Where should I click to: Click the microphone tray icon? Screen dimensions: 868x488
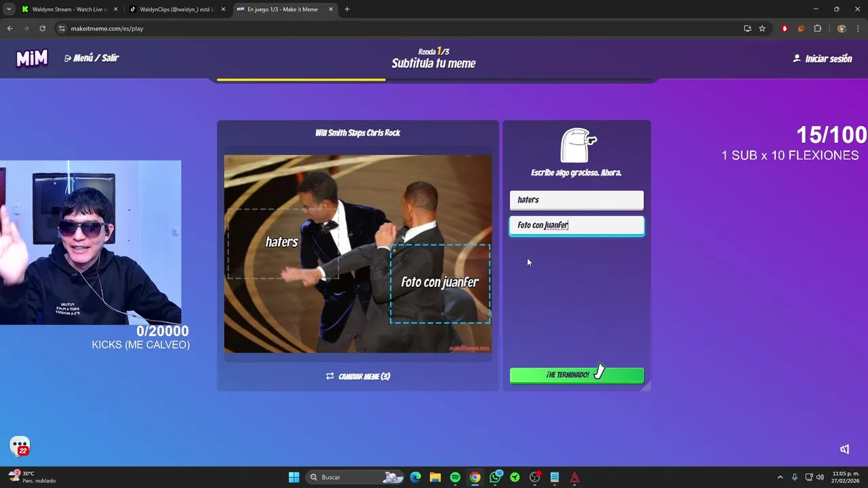pos(795,477)
